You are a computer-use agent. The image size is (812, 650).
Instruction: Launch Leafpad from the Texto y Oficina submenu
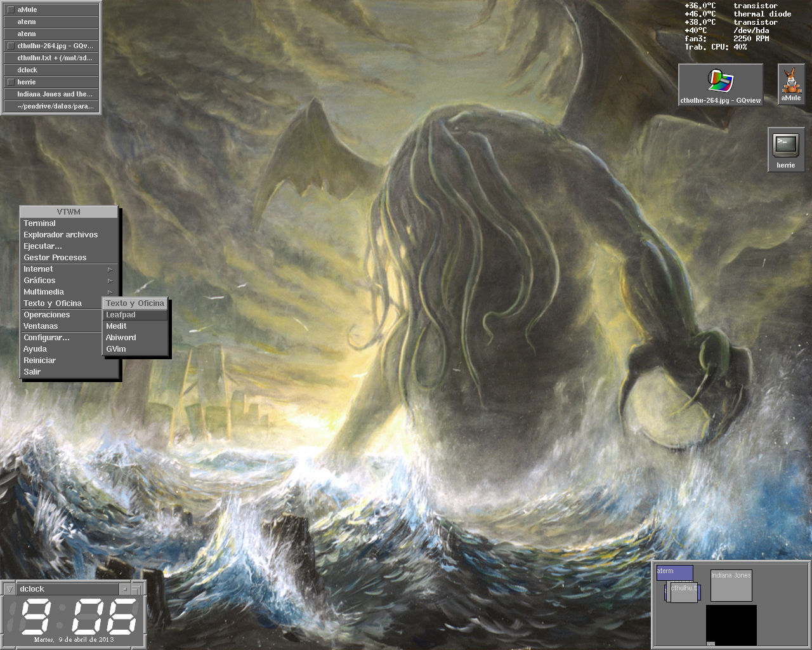[135, 315]
